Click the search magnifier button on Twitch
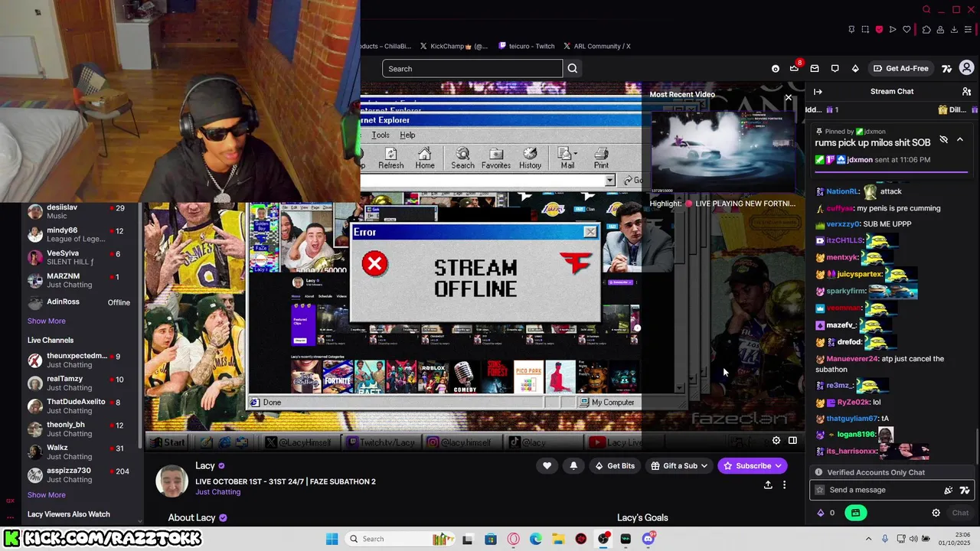 572,68
